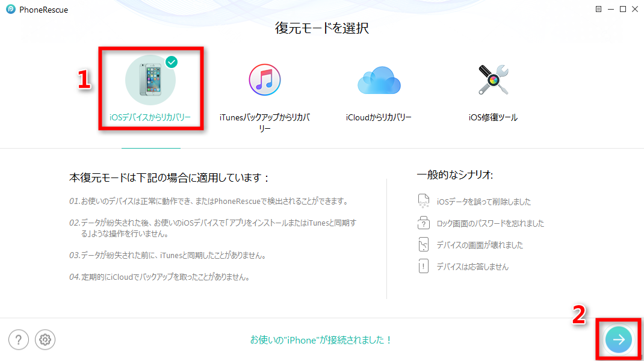The height and width of the screenshot is (361, 644).
Task: Click the PhoneRescue logo icon
Action: coord(11,9)
